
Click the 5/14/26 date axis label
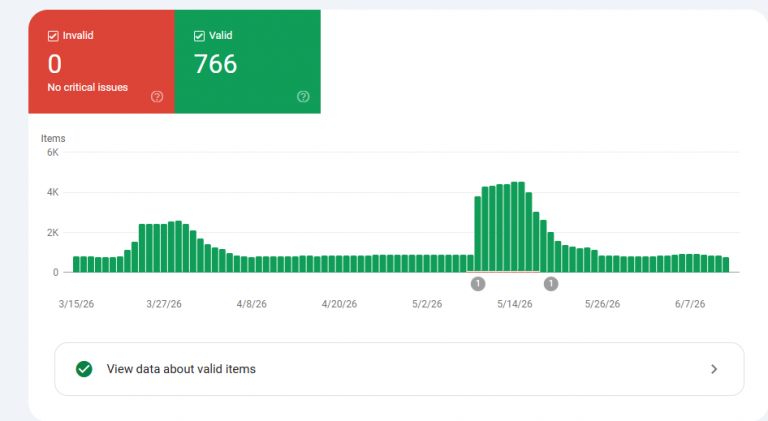[x=515, y=304]
